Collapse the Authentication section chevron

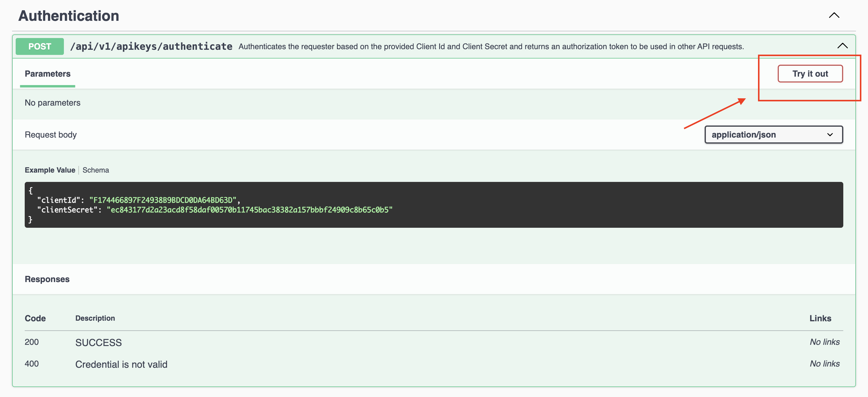[x=834, y=15]
